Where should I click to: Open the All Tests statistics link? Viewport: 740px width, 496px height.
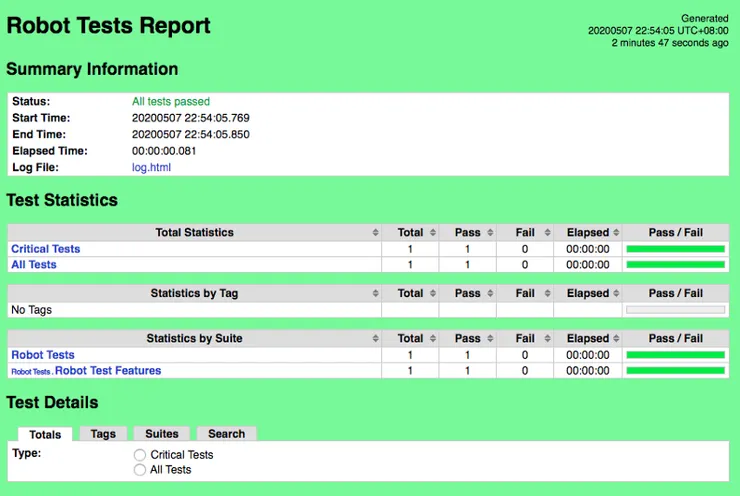(x=34, y=264)
